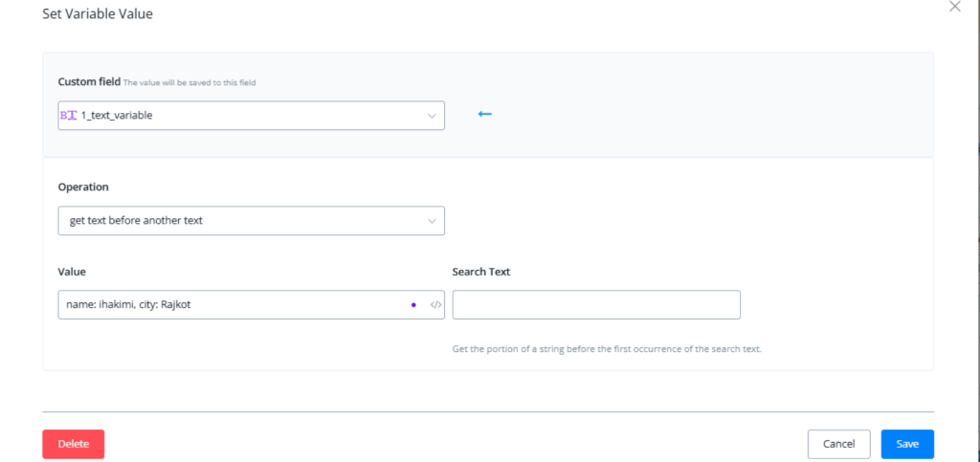Select the 'get text before another text' operation box

(239, 221)
